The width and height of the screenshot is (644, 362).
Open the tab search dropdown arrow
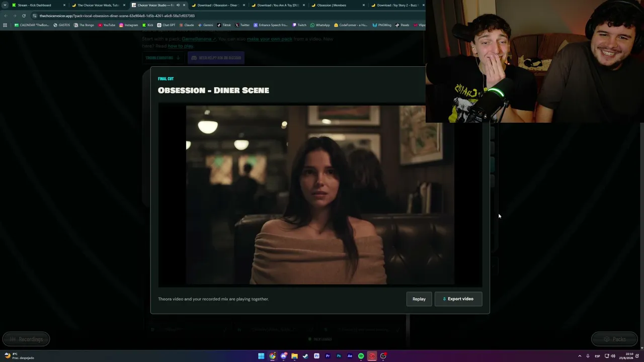tap(5, 5)
